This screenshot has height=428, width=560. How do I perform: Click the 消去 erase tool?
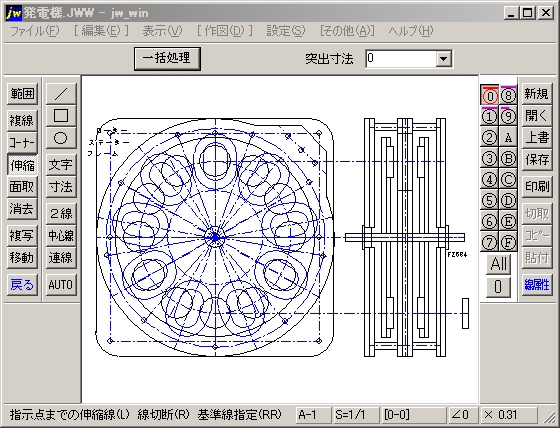(22, 209)
